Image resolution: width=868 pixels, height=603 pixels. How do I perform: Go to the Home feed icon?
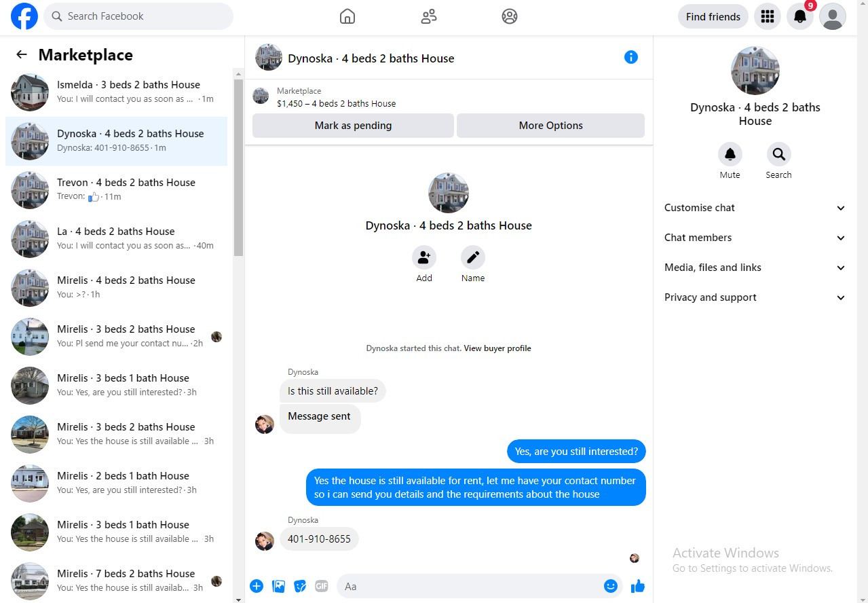point(347,16)
